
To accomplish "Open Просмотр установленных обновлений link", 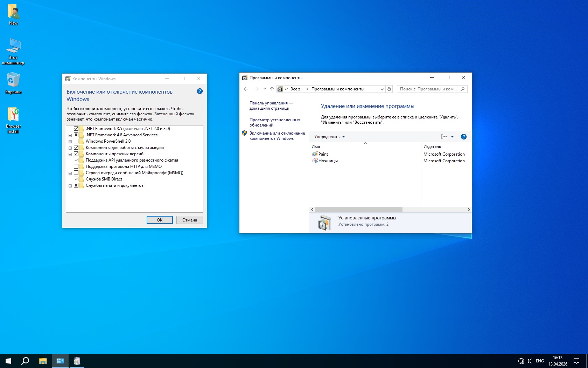I will click(274, 122).
